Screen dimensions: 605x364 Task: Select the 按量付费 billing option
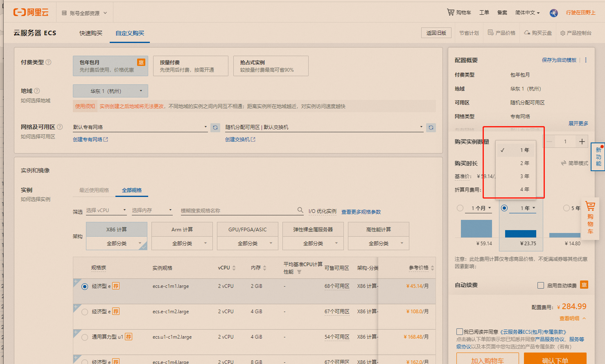point(190,66)
